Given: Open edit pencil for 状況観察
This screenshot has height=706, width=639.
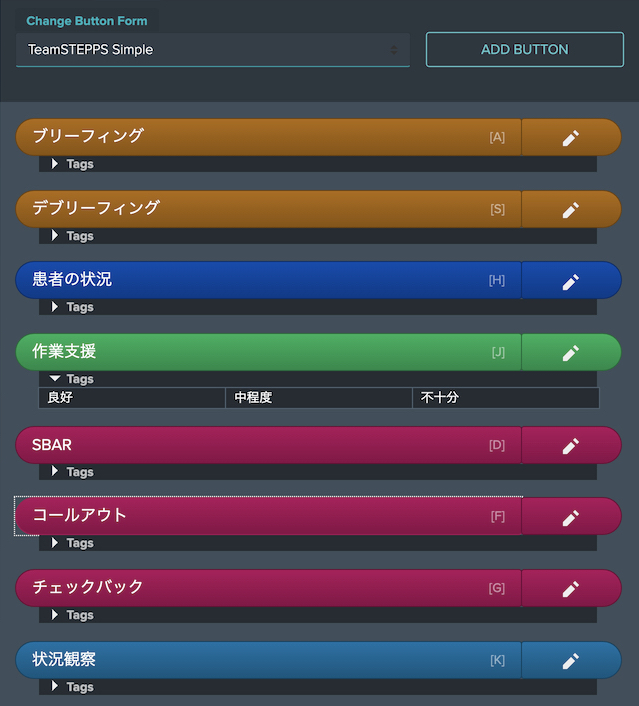Looking at the screenshot, I should (571, 661).
